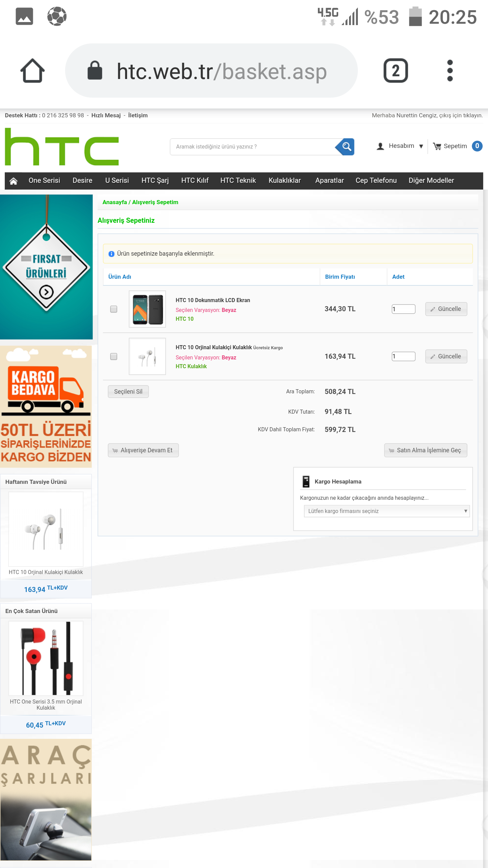
Task: Tap the htc.web.tr/basket.asp address bar
Action: (x=211, y=71)
